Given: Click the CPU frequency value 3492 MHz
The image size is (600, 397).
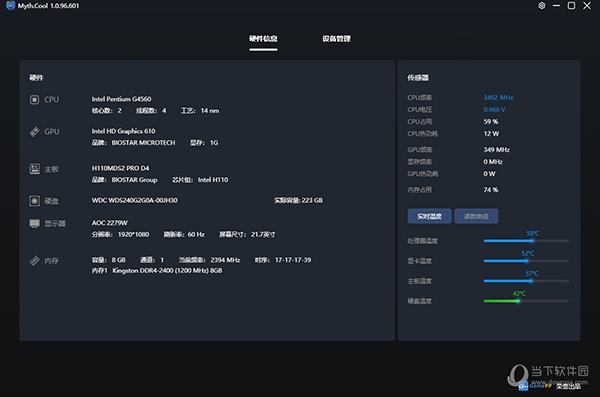Looking at the screenshot, I should tap(498, 98).
